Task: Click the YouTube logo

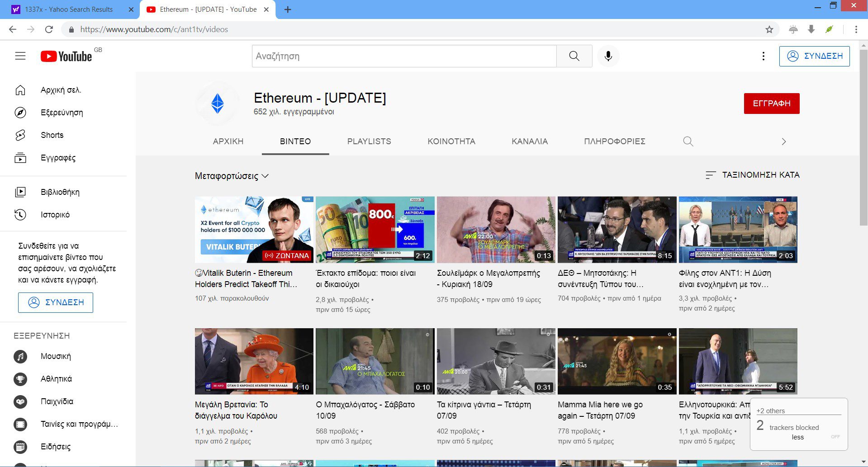Action: click(66, 56)
